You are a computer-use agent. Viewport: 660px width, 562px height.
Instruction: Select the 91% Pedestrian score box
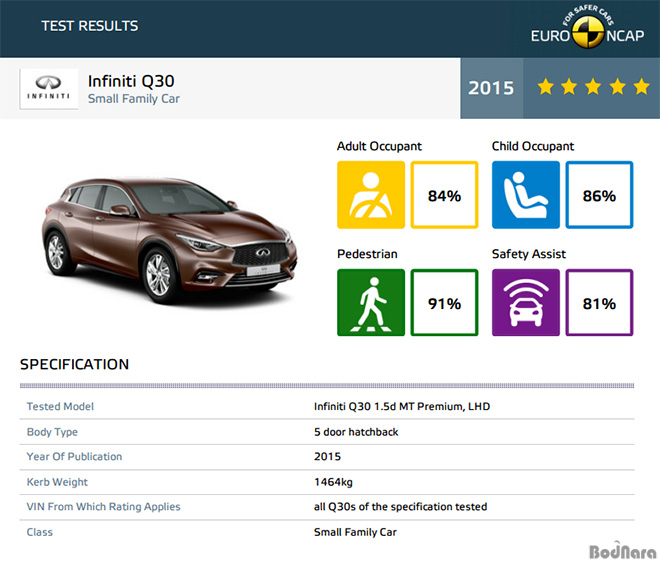tap(444, 303)
